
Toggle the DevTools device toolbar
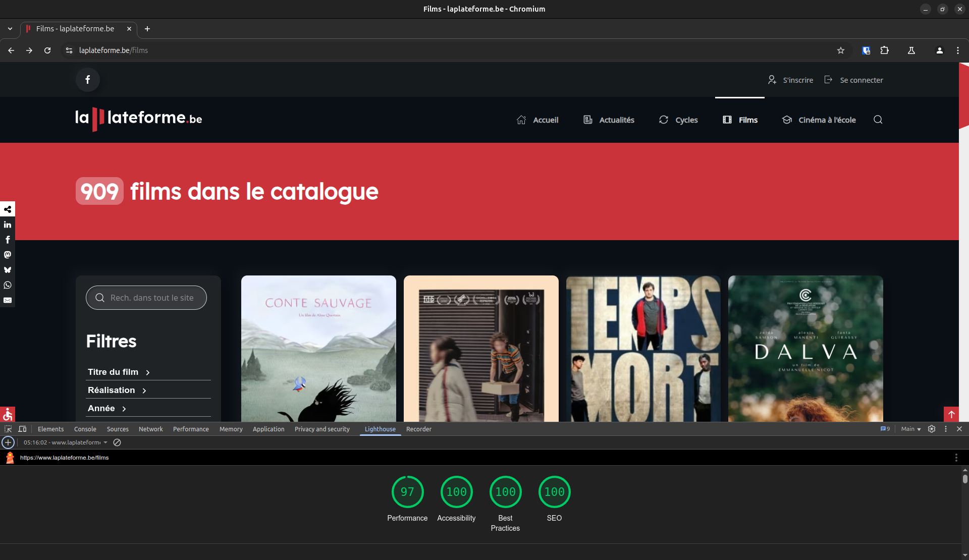pyautogui.click(x=22, y=429)
